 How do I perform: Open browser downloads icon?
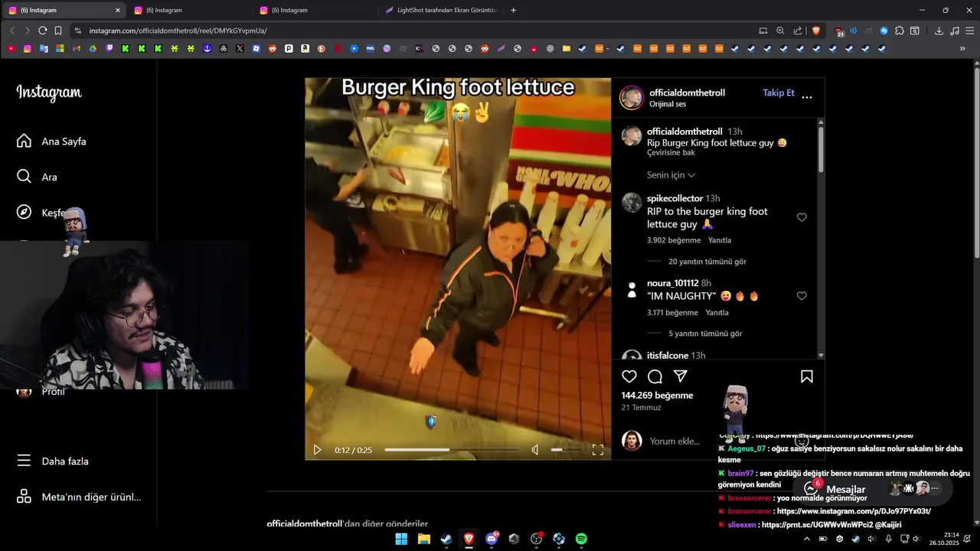(939, 31)
